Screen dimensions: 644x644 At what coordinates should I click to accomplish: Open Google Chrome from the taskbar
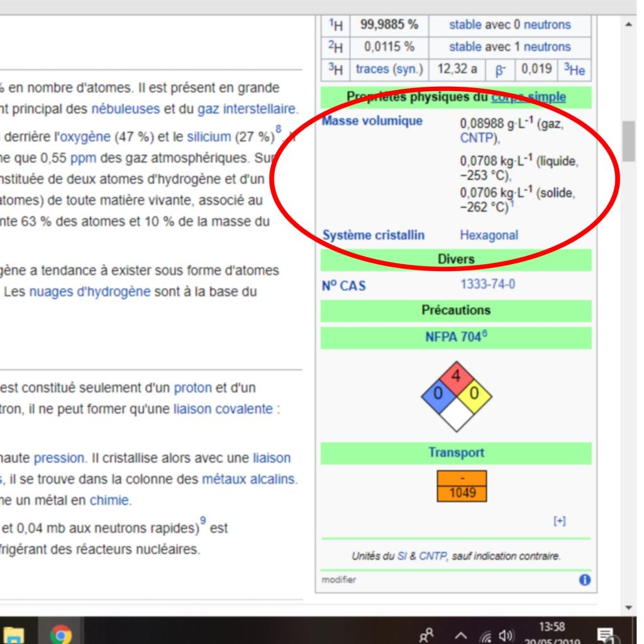61,634
